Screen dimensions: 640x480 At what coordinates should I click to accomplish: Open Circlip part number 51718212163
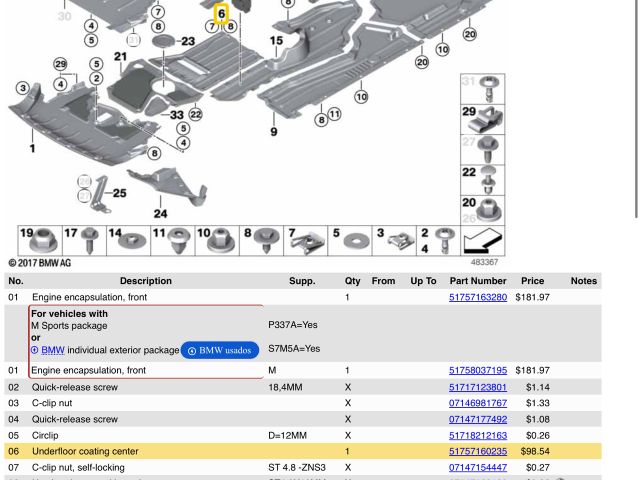point(477,435)
